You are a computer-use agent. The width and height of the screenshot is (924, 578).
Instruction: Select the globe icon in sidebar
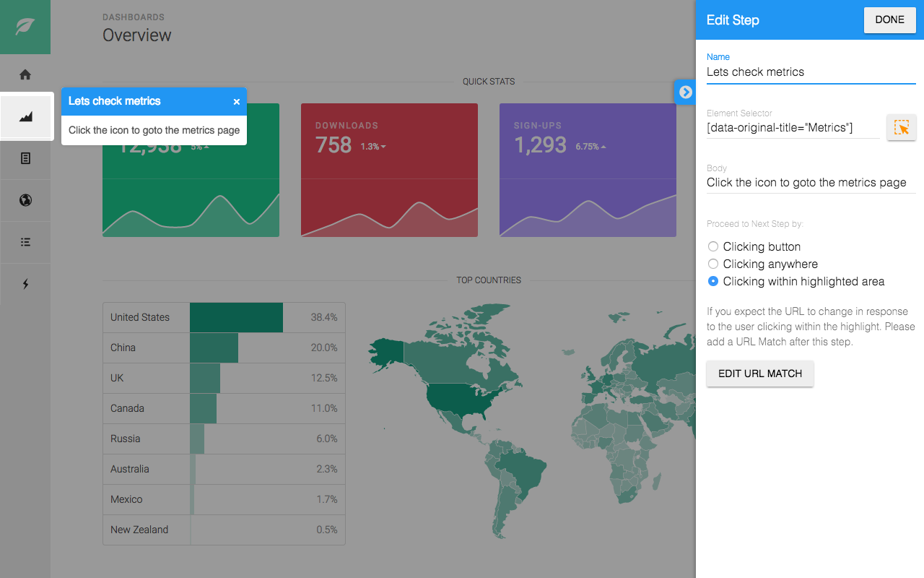25,200
